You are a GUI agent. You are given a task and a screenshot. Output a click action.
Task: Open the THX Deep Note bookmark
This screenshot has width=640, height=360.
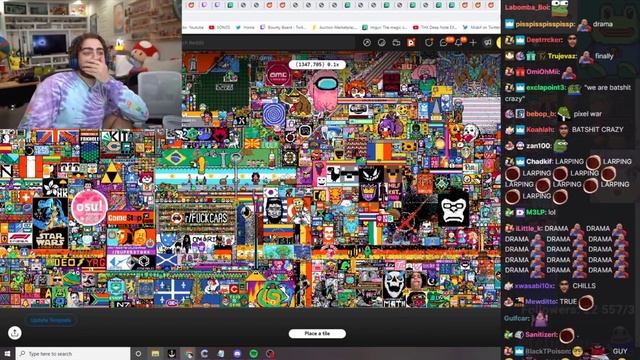[435, 27]
